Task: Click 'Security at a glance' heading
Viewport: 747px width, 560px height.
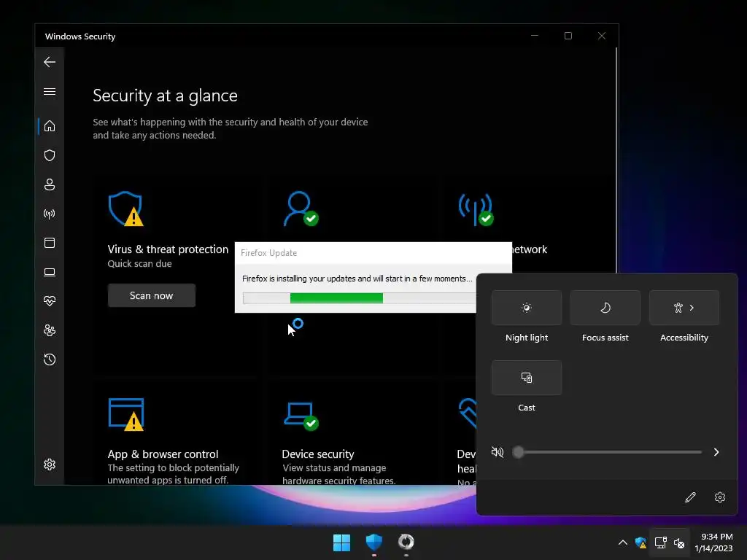Action: click(x=165, y=96)
